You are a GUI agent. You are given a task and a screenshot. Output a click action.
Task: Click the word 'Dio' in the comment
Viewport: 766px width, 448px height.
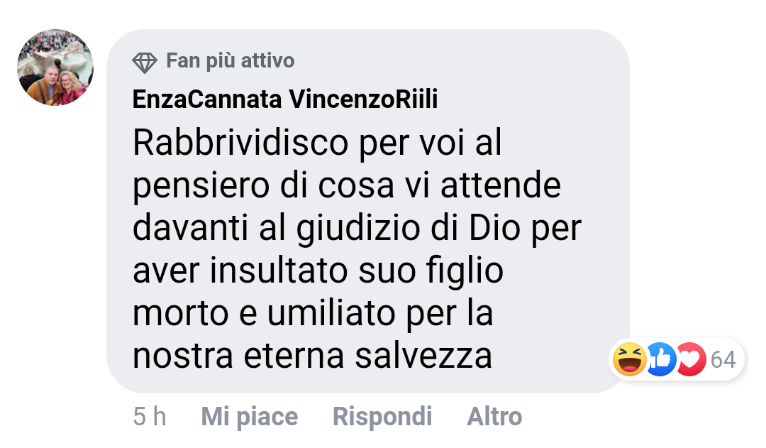point(494,228)
